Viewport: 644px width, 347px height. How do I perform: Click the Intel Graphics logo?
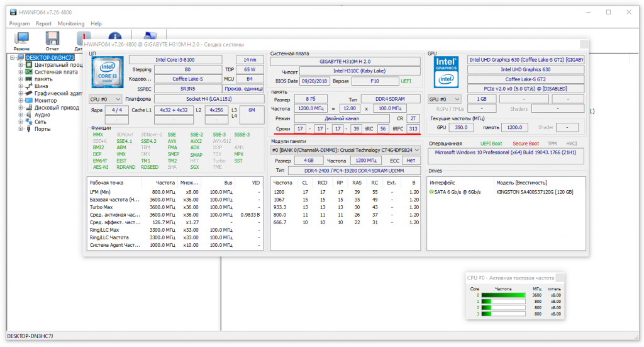tap(447, 72)
